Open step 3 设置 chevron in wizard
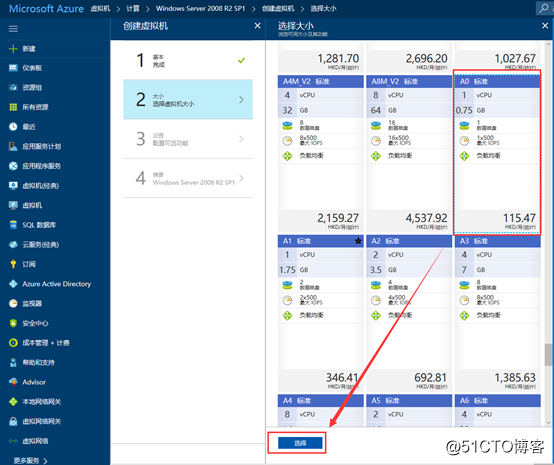 tap(241, 139)
